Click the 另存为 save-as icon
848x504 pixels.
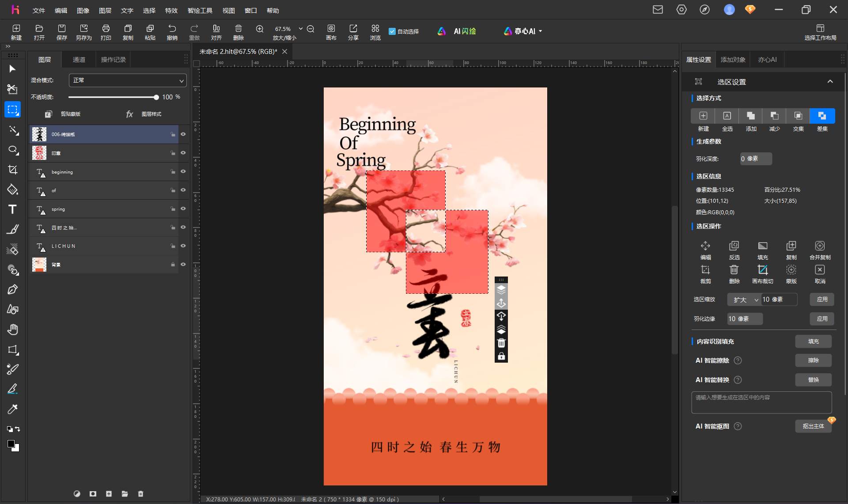coord(83,32)
